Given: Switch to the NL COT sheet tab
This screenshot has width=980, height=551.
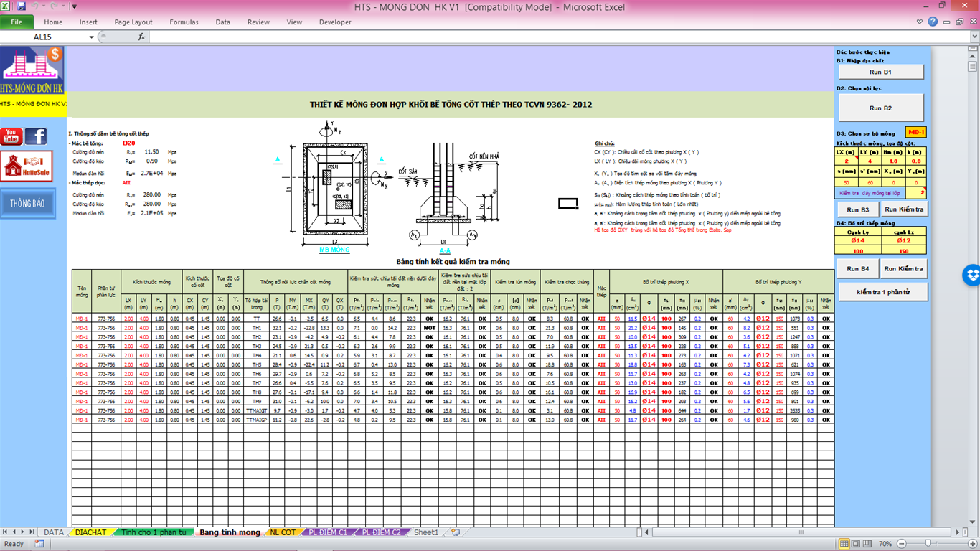Looking at the screenshot, I should (x=282, y=532).
